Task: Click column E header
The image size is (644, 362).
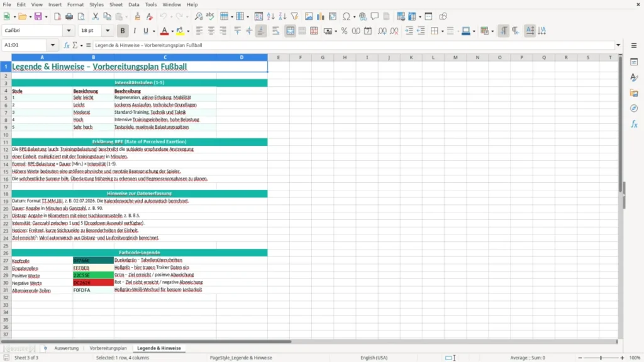Action: 278,57
